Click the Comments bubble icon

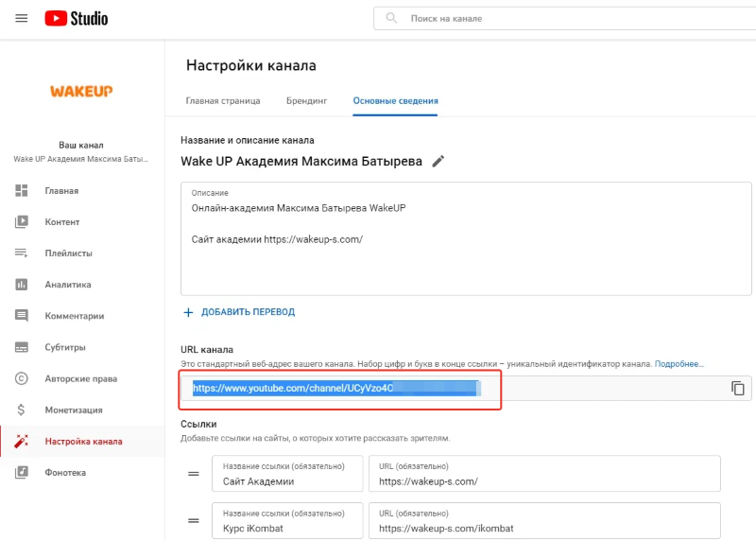point(21,316)
